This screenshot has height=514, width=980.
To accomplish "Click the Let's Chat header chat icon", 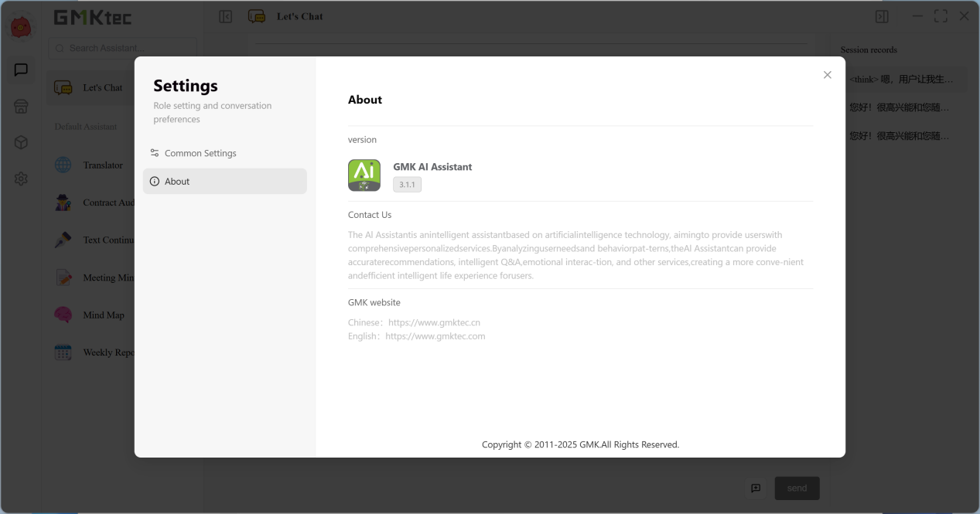I will coord(257,16).
